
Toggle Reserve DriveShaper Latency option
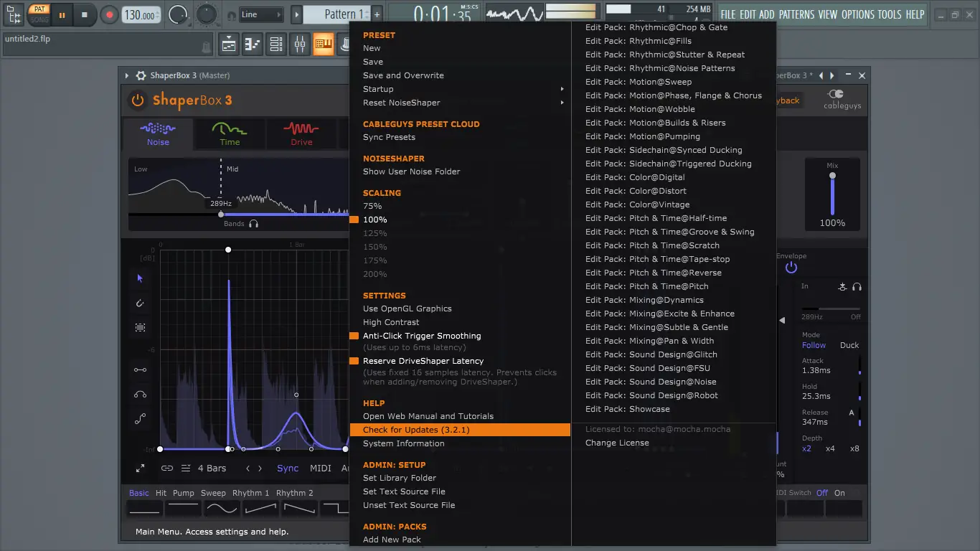pyautogui.click(x=423, y=361)
